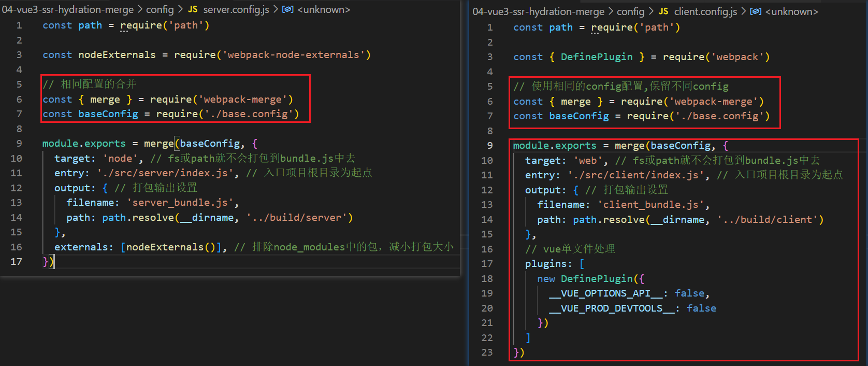This screenshot has height=366, width=868.
Task: Click nodeExternals() call inside externals array
Action: click(171, 247)
